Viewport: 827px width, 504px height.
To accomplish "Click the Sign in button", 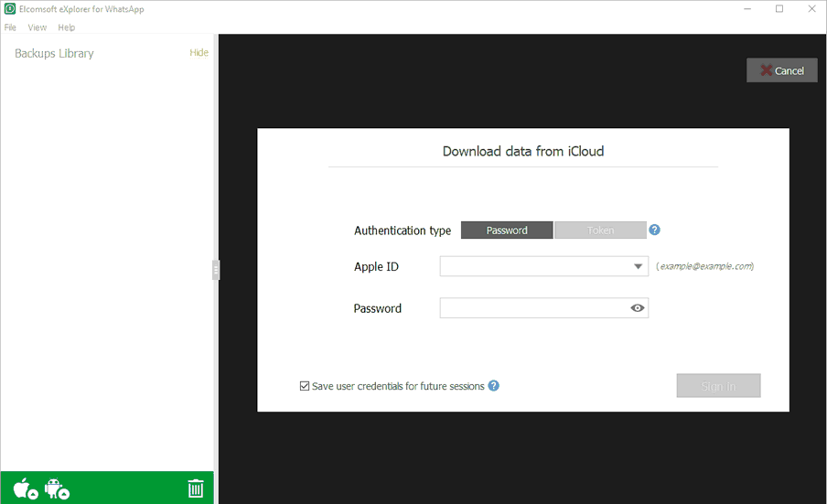I will click(718, 386).
